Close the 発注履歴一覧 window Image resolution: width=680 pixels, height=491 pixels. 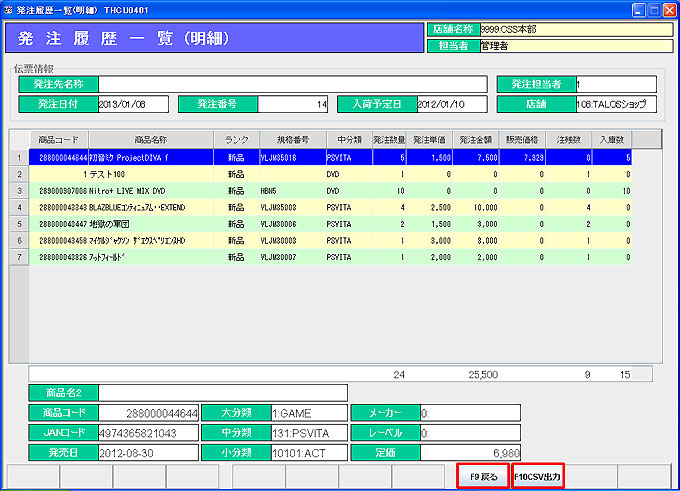point(667,9)
